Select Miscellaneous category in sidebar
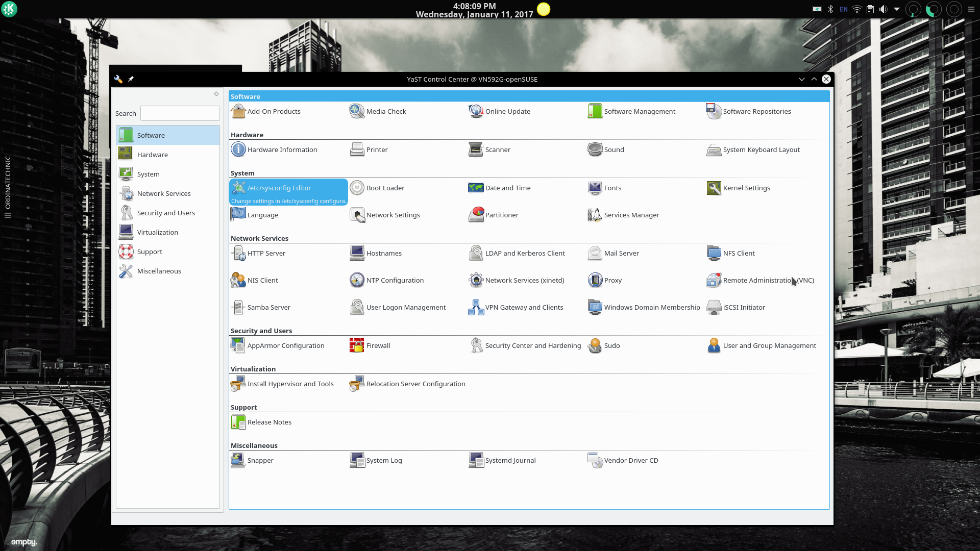Viewport: 980px width, 551px height. coord(168,271)
